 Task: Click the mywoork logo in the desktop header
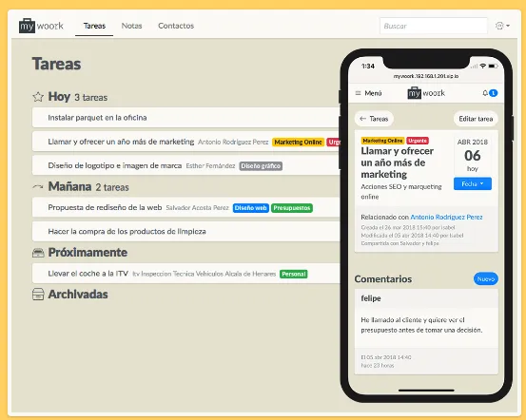[x=41, y=26]
